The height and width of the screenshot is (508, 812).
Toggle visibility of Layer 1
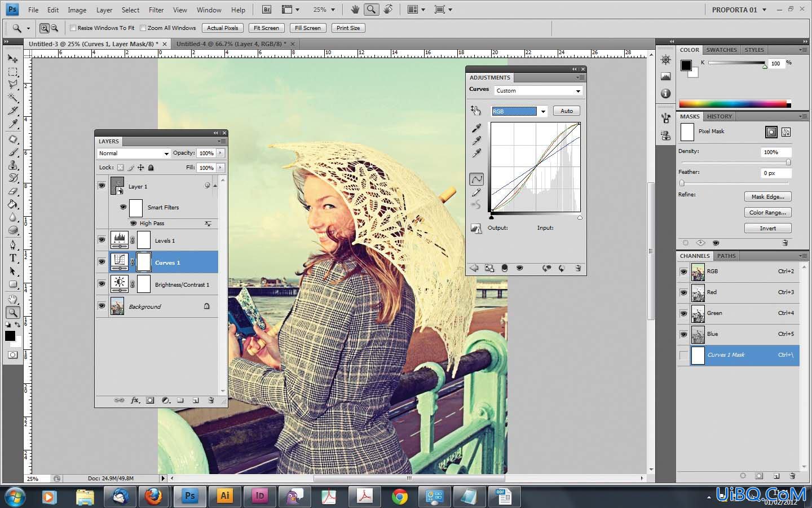[101, 185]
